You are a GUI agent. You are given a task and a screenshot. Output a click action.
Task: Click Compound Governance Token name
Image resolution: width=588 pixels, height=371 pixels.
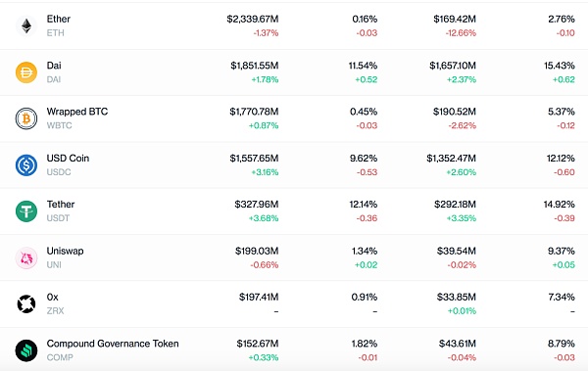click(x=113, y=344)
